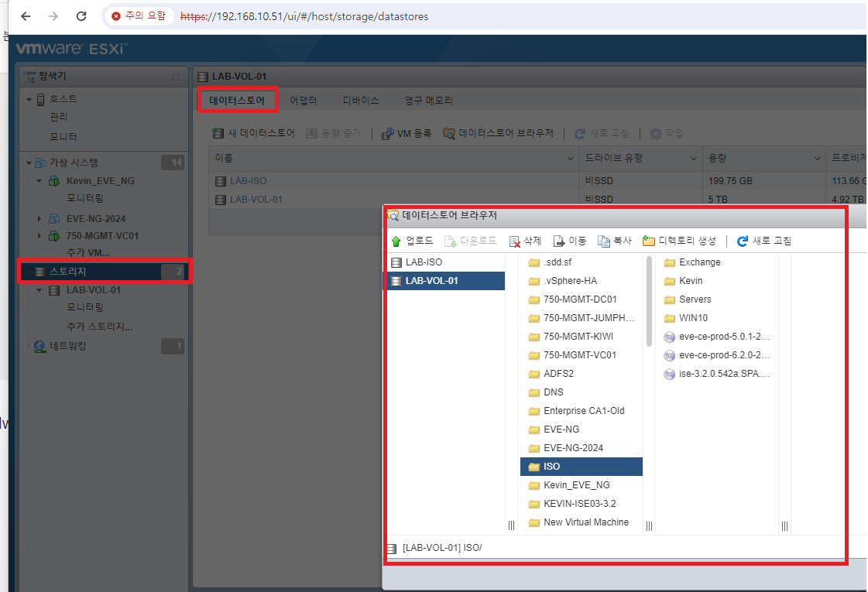
Task: Select LAB-VOL-01 datastore in browser list
Action: coord(446,281)
